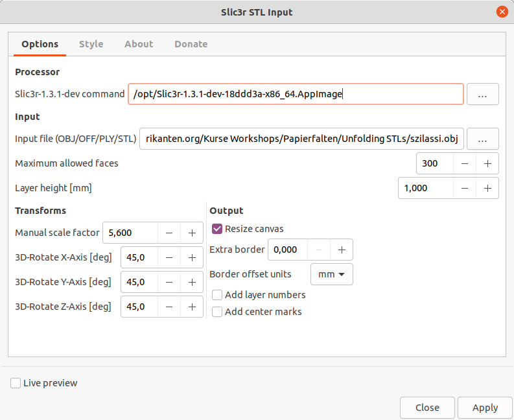Decrease manual scale factor
Screen dimensions: 514x420
point(169,233)
